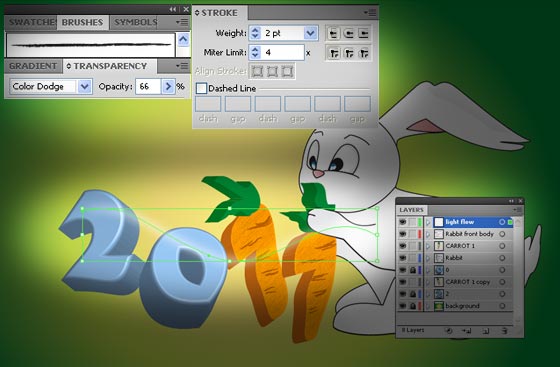Open the Brushes panel options menu
This screenshot has height=367, width=560.
[182, 22]
